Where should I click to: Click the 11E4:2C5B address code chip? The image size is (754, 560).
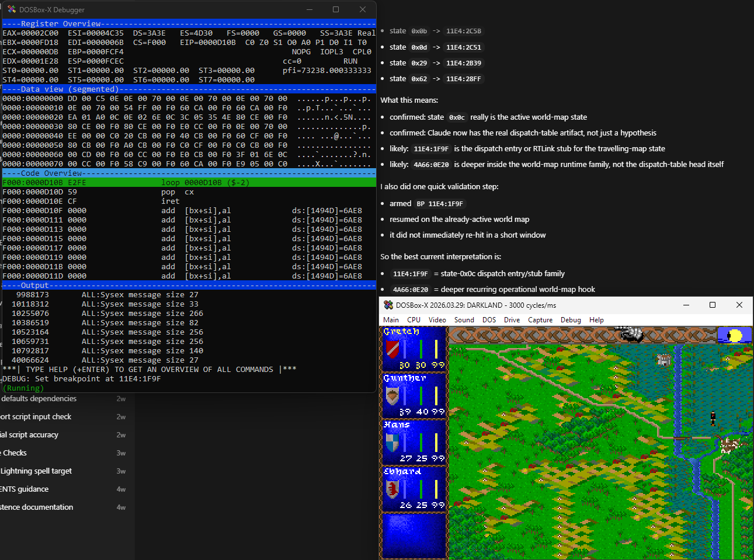pyautogui.click(x=464, y=32)
